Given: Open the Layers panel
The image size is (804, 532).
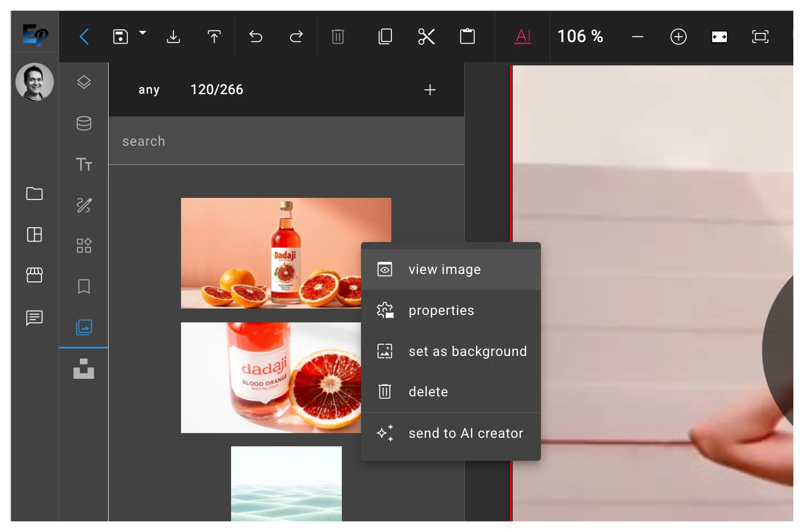Looking at the screenshot, I should click(84, 82).
